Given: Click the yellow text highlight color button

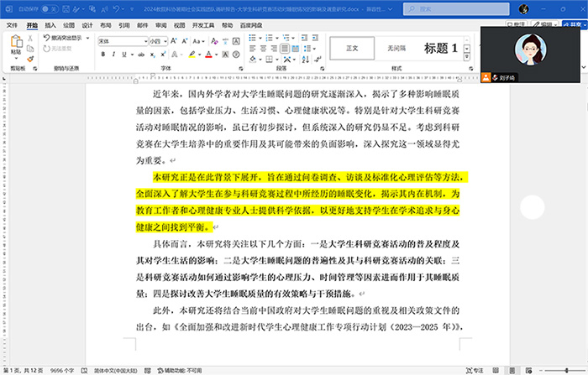Looking at the screenshot, I should click(x=192, y=55).
